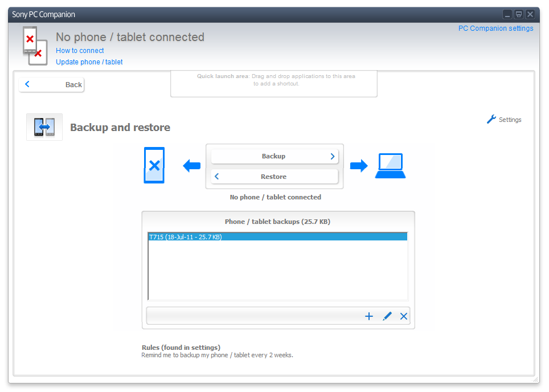Image resolution: width=549 pixels, height=392 pixels.
Task: Select the T715 (18-Jul-11 - 25.7 KB) backup
Action: [x=278, y=237]
